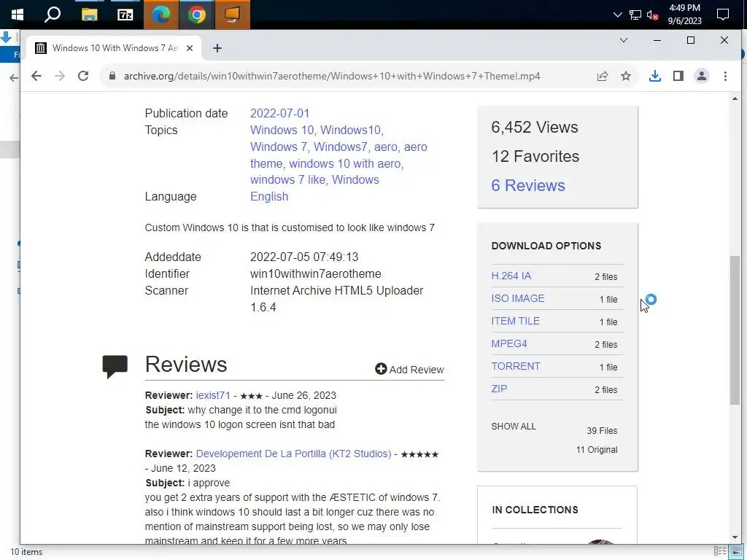Screen dimensions: 747x560
Task: Open Developement De La Portilla reviewer profile
Action: 293,454
